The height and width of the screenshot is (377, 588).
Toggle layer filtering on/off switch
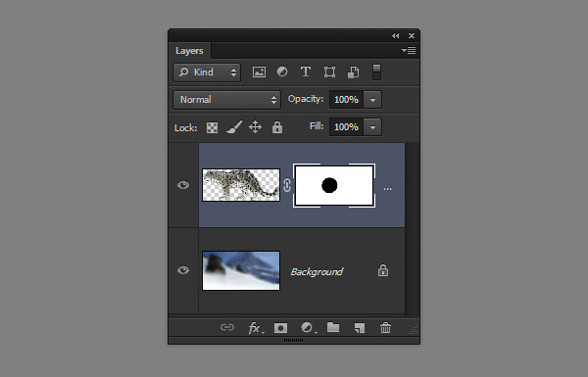point(376,71)
